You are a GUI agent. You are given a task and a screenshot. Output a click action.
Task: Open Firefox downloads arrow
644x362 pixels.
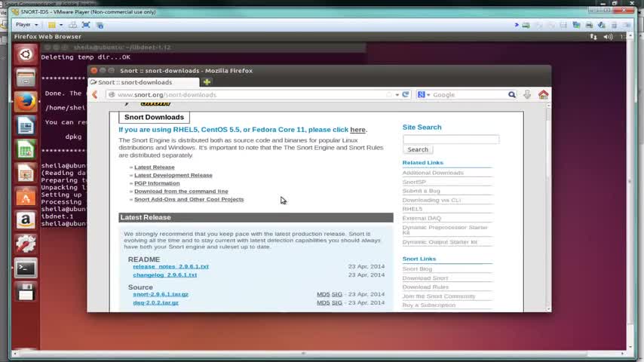coord(527,94)
